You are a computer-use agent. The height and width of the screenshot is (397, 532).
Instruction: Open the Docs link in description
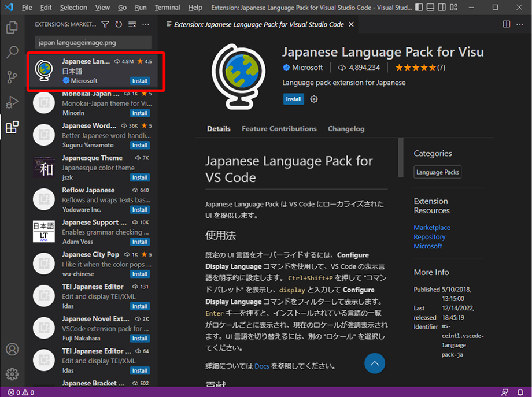261,366
